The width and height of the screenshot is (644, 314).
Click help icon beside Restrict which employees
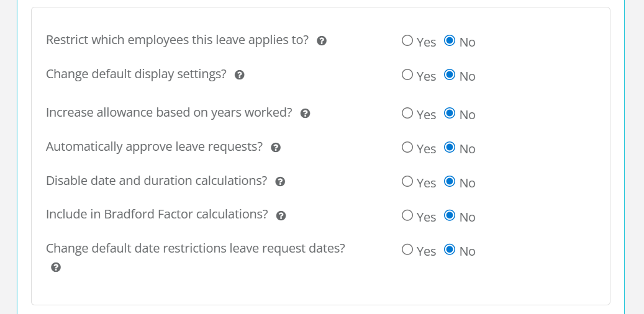[x=322, y=41]
